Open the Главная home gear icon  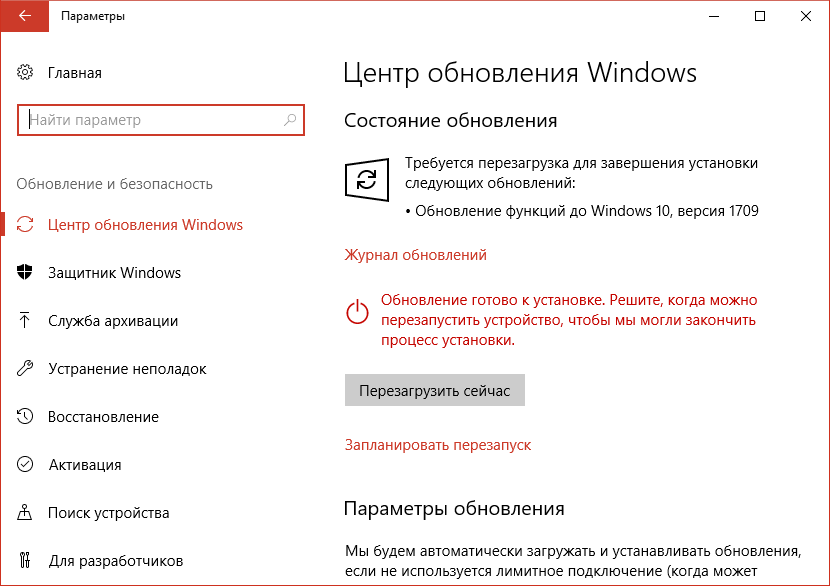click(x=25, y=73)
